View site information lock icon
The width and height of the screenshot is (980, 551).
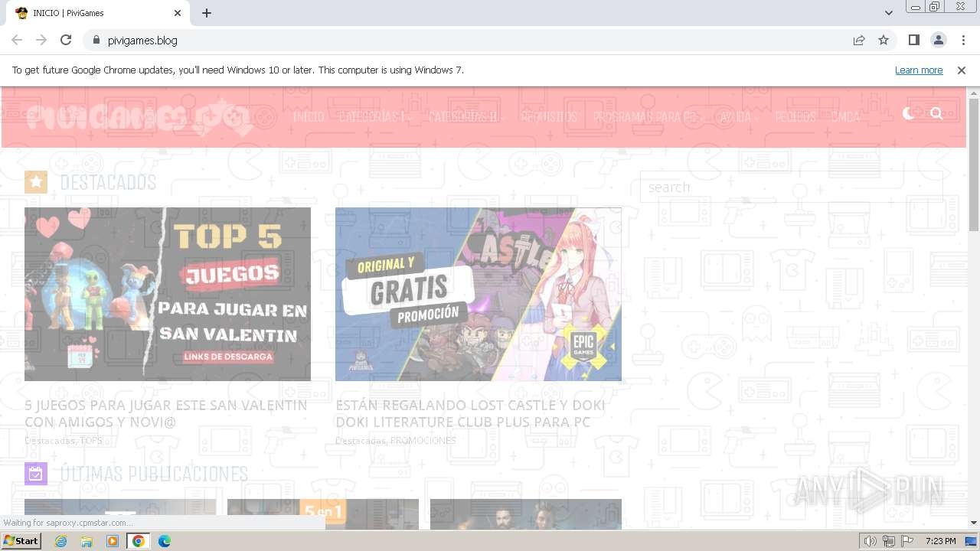(96, 40)
